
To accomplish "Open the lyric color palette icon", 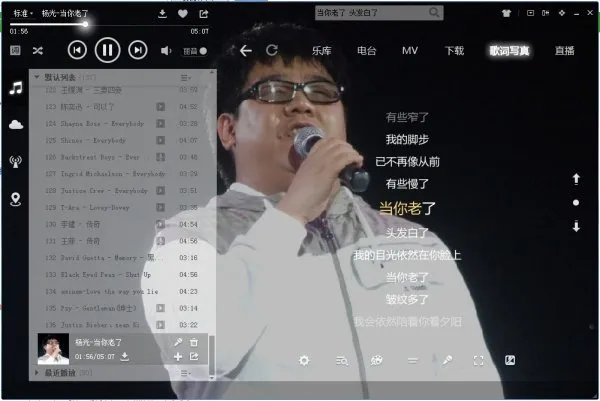I will pyautogui.click(x=377, y=360).
